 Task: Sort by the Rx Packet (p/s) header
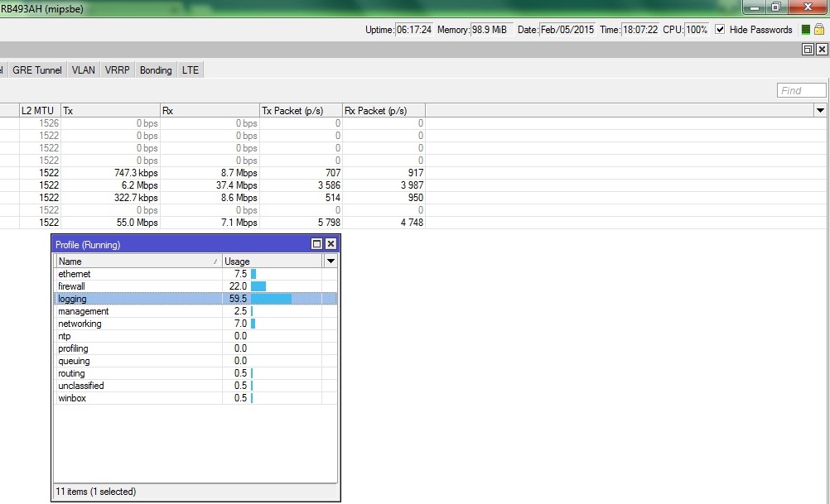[384, 111]
